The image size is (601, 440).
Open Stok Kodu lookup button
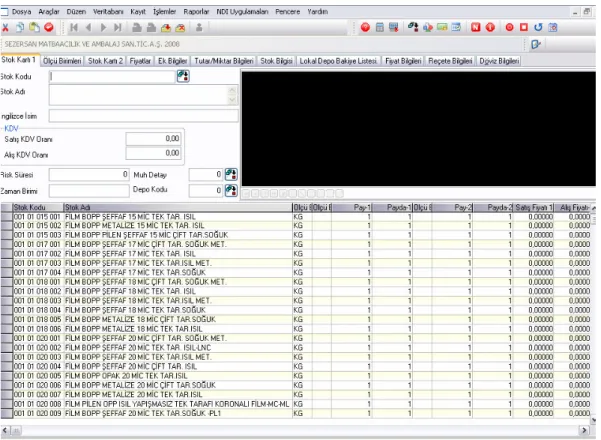[x=183, y=76]
